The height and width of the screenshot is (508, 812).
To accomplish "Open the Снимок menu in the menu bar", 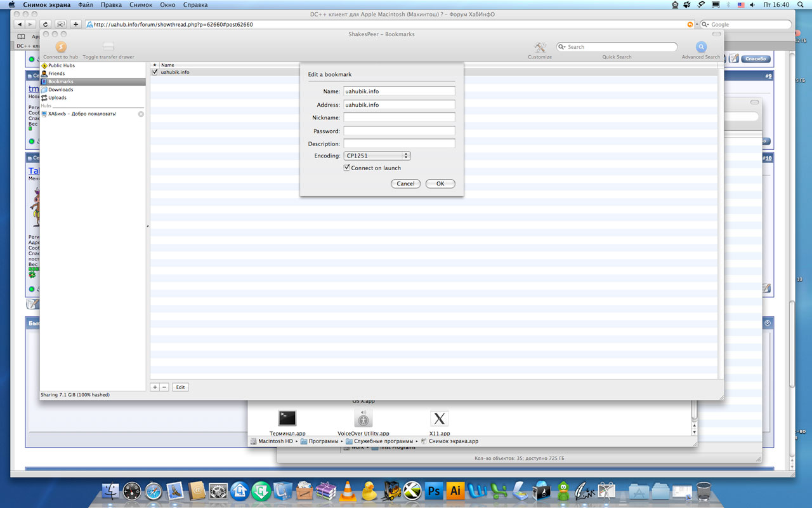I will (141, 4).
